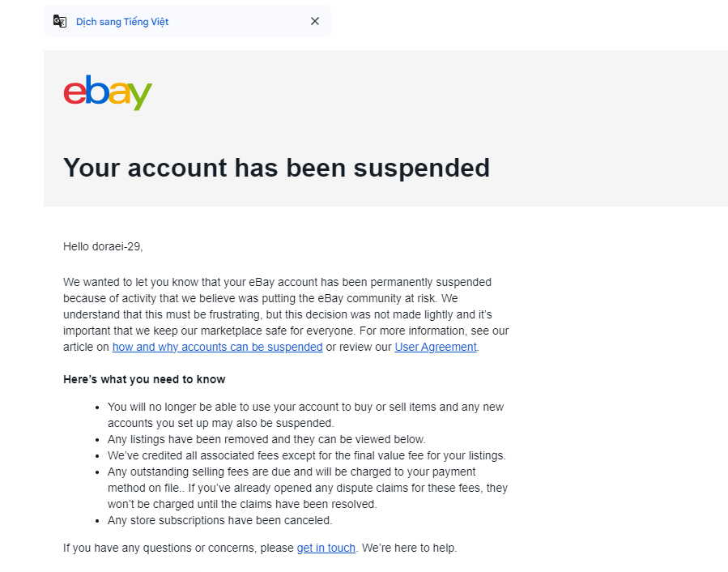Select the 'Any store subscriptions have been canceled' bullet
This screenshot has width=728, height=572.
click(x=219, y=520)
